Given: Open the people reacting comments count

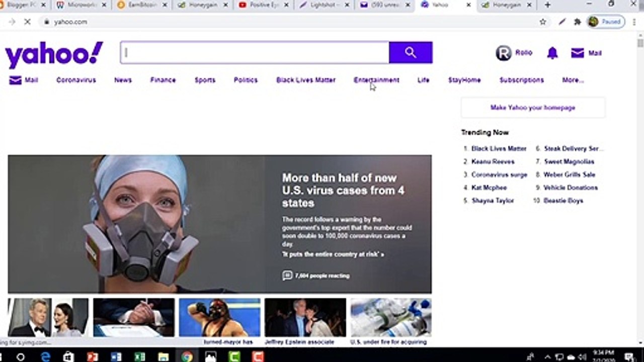Looking at the screenshot, I should (x=316, y=276).
